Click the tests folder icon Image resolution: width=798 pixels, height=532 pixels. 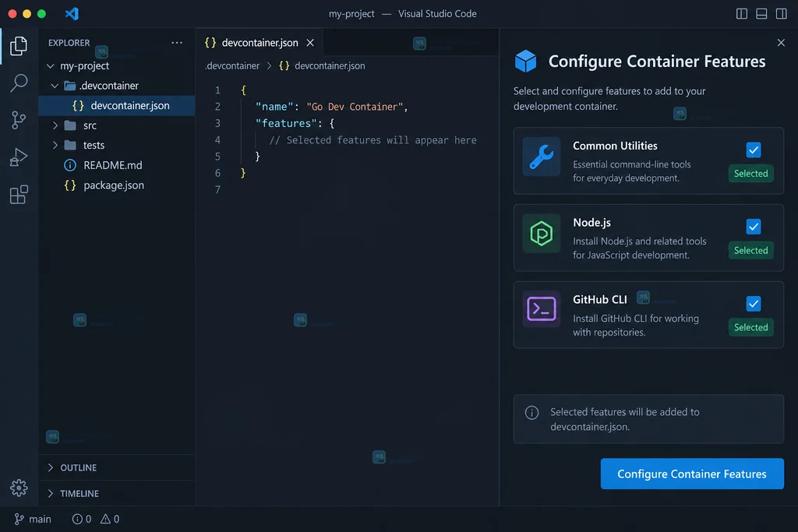point(70,145)
